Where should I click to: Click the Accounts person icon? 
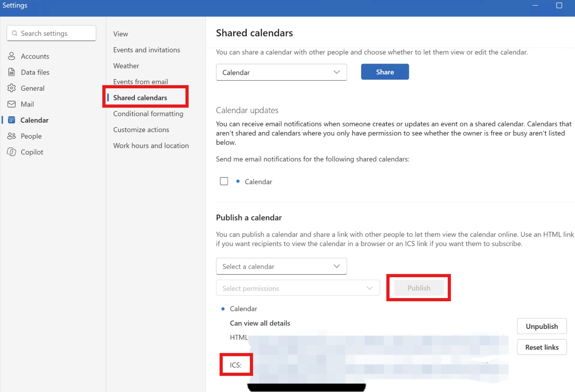click(12, 56)
